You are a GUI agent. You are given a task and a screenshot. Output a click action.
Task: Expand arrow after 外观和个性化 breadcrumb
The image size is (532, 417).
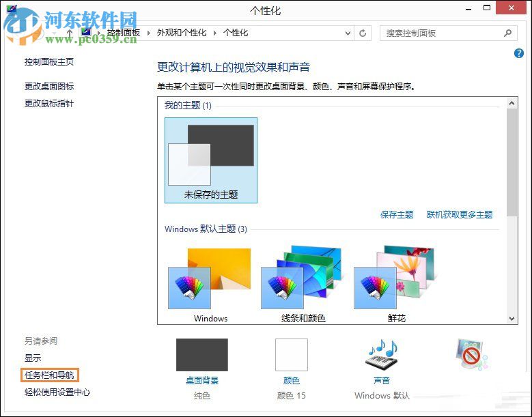(214, 33)
